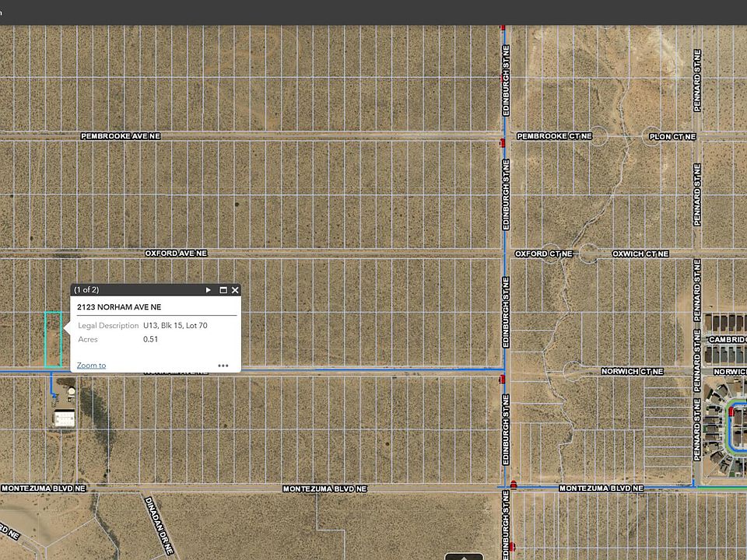The image size is (747, 560).
Task: Show next feature in popup
Action: click(x=209, y=290)
